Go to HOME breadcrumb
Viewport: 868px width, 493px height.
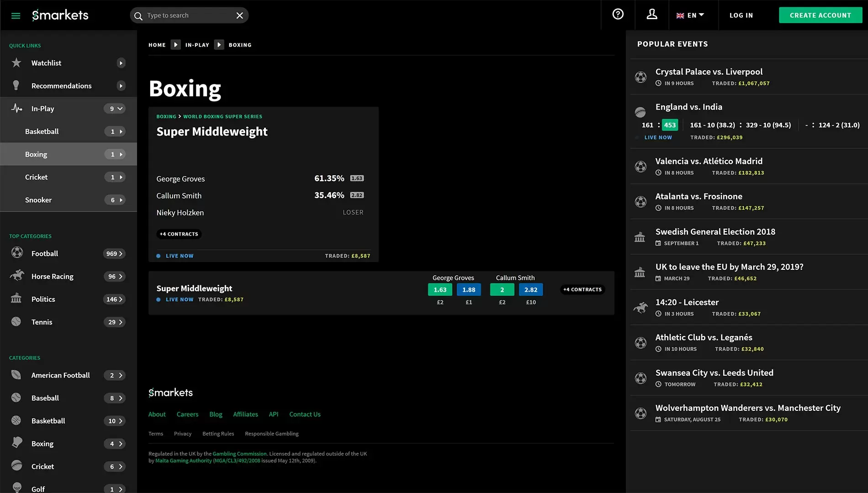(157, 45)
